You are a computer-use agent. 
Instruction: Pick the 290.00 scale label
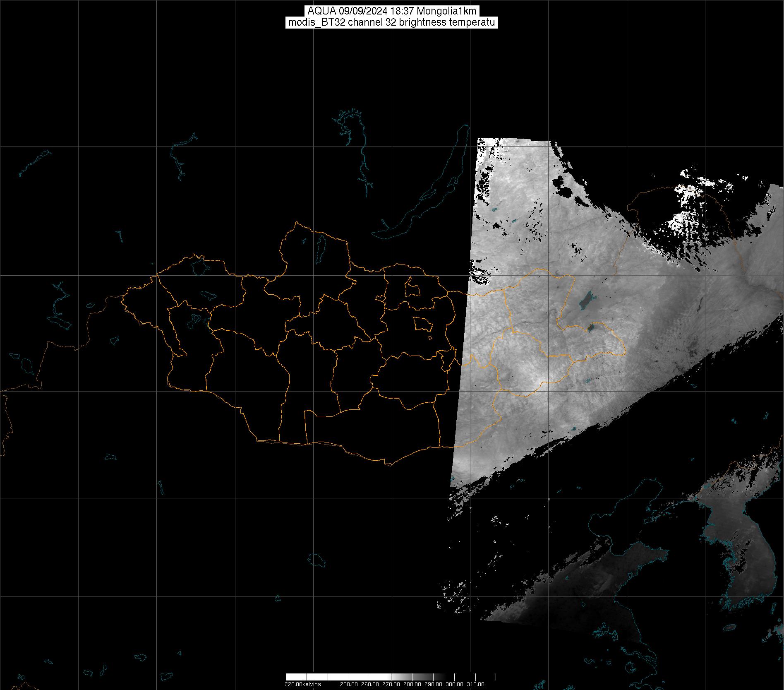point(434,684)
